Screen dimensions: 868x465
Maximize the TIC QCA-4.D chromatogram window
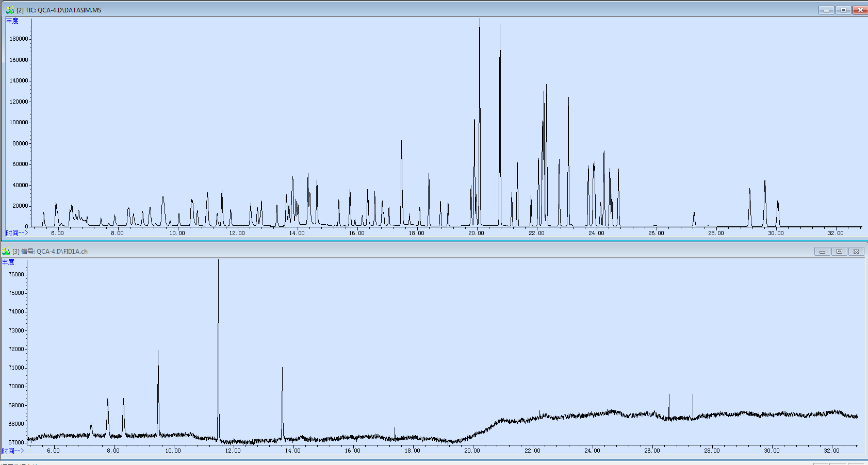coord(843,10)
